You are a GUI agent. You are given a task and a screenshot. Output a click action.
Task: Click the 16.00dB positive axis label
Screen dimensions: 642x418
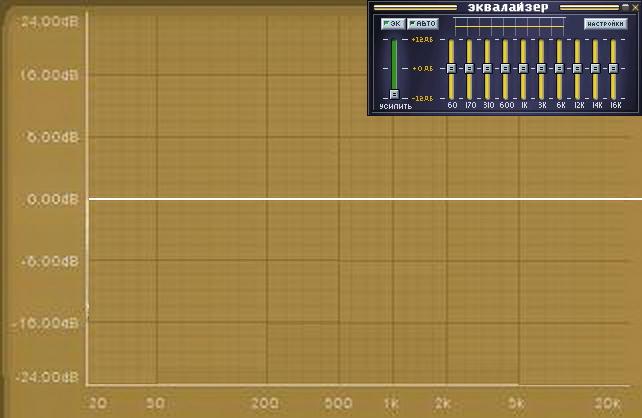(49, 75)
